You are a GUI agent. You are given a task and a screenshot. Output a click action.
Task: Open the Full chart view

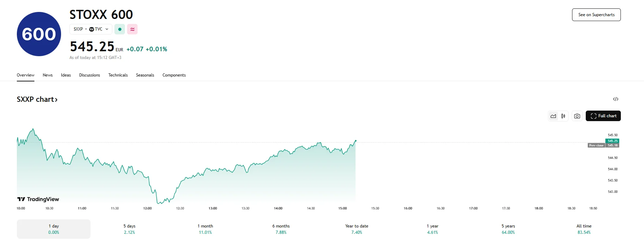tap(603, 116)
